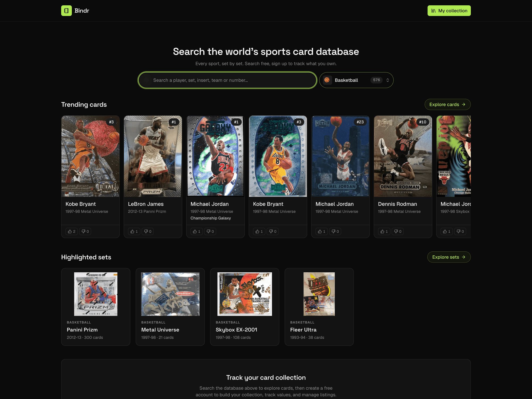Click the #23 badge on Jordan card

360,122
